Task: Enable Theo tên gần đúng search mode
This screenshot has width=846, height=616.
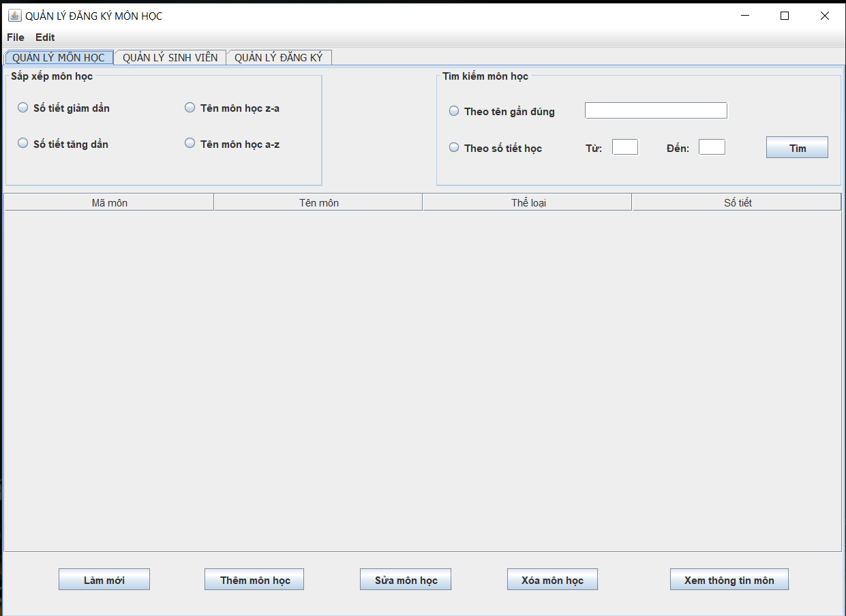Action: click(x=502, y=111)
